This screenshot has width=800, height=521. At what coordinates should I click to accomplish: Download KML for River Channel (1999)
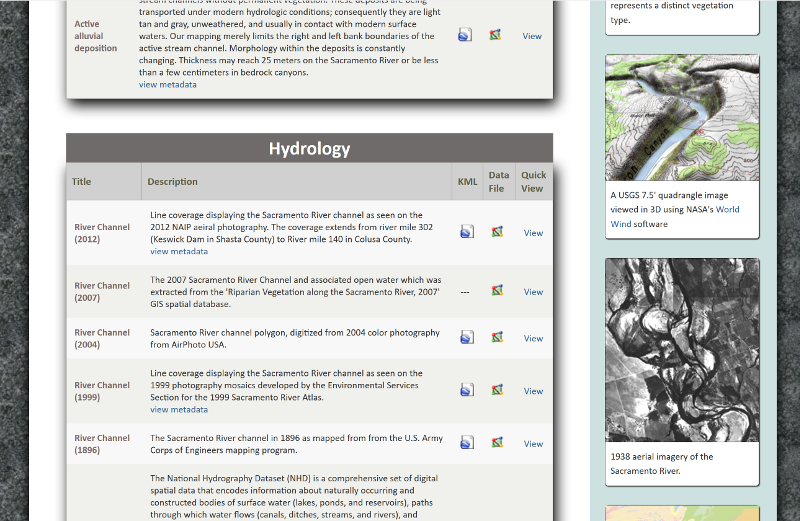point(466,390)
